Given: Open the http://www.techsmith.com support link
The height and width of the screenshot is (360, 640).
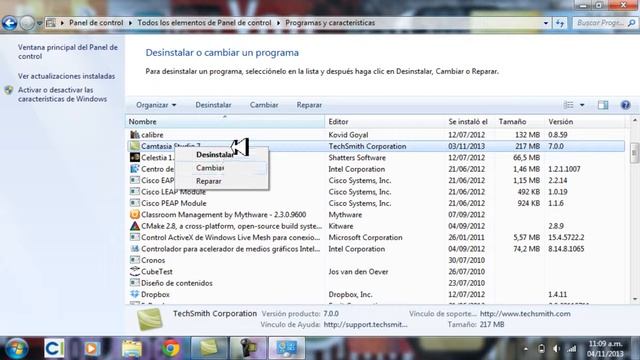Looking at the screenshot, I should tap(525, 314).
